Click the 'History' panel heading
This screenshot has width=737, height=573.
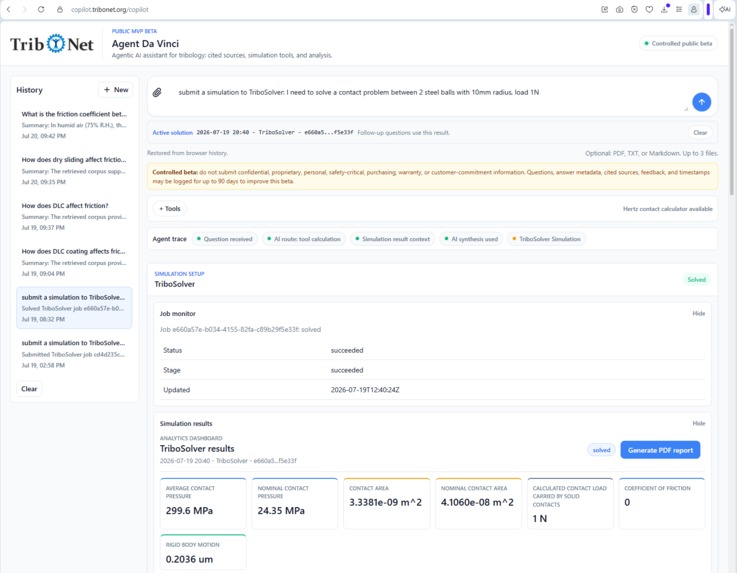30,90
